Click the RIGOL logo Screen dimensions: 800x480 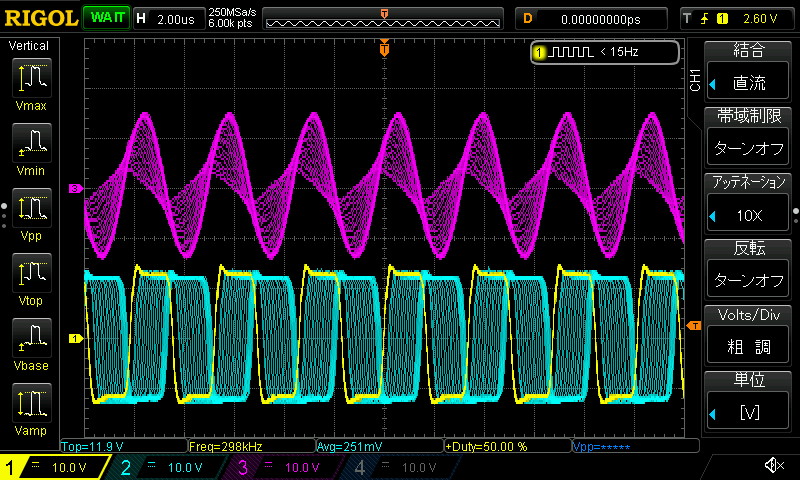click(x=41, y=18)
